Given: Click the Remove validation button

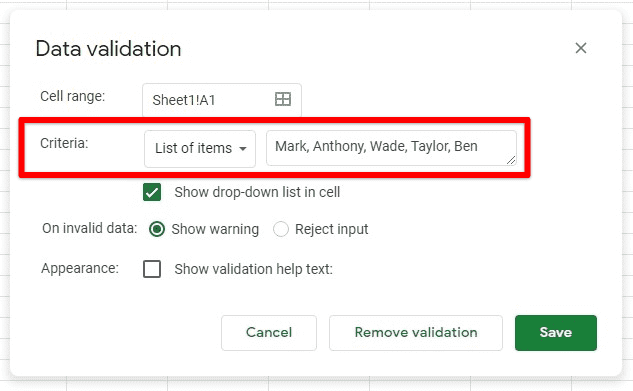Looking at the screenshot, I should pyautogui.click(x=416, y=332).
